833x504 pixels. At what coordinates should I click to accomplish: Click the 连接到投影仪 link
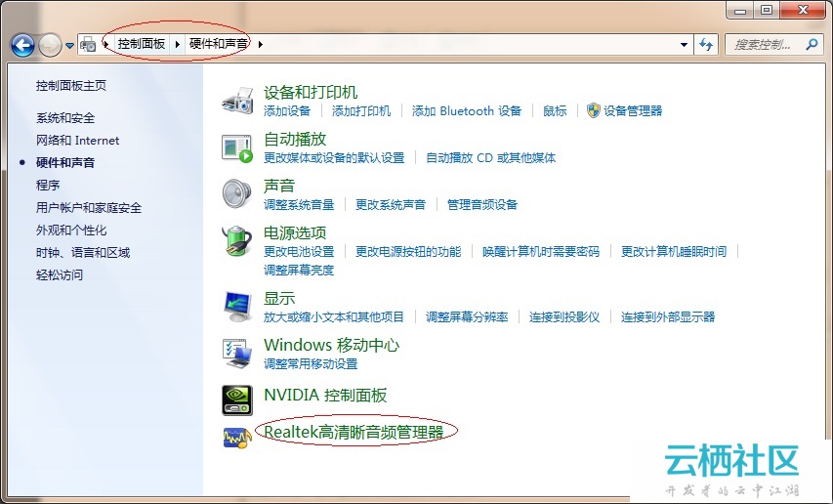point(564,317)
